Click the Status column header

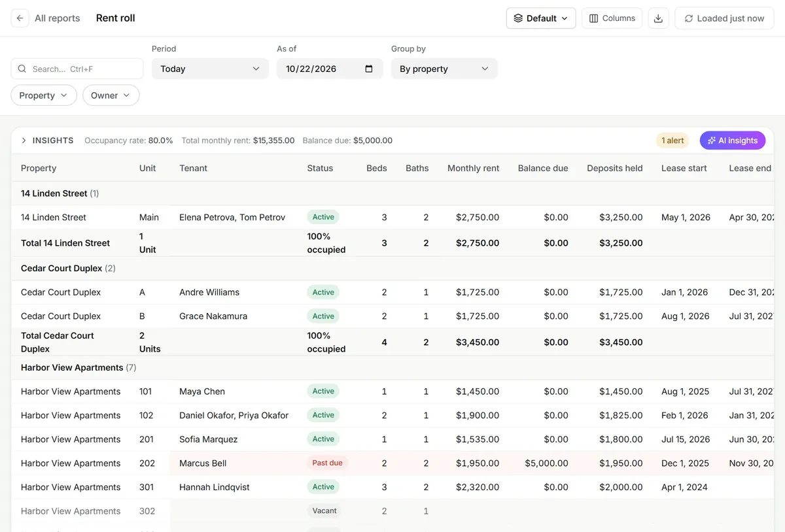click(x=321, y=168)
